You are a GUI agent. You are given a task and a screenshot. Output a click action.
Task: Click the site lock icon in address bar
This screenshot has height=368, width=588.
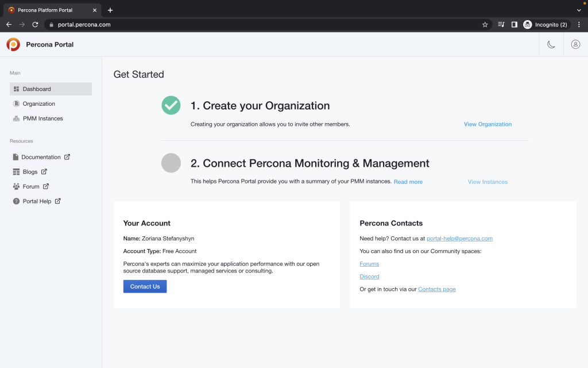click(x=51, y=24)
